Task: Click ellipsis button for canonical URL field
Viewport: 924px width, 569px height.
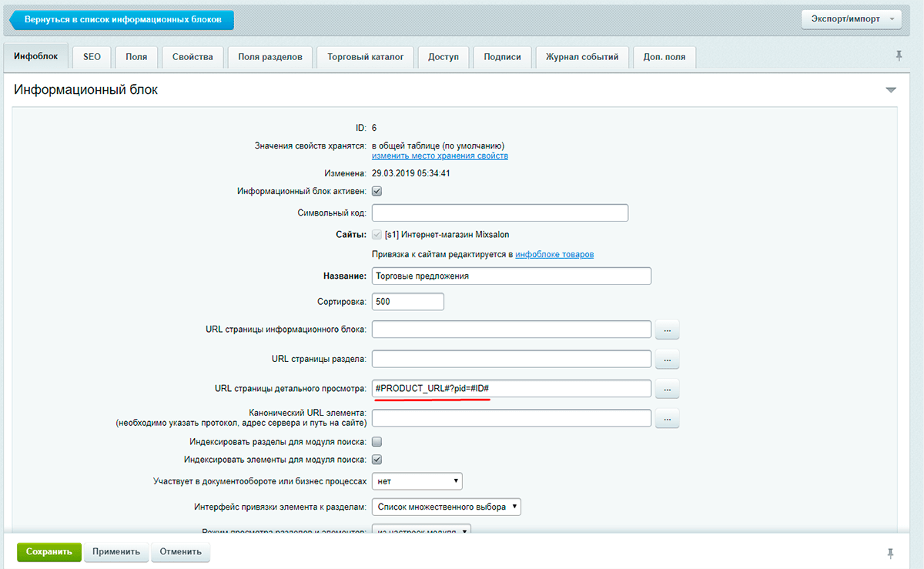Action: [x=667, y=418]
